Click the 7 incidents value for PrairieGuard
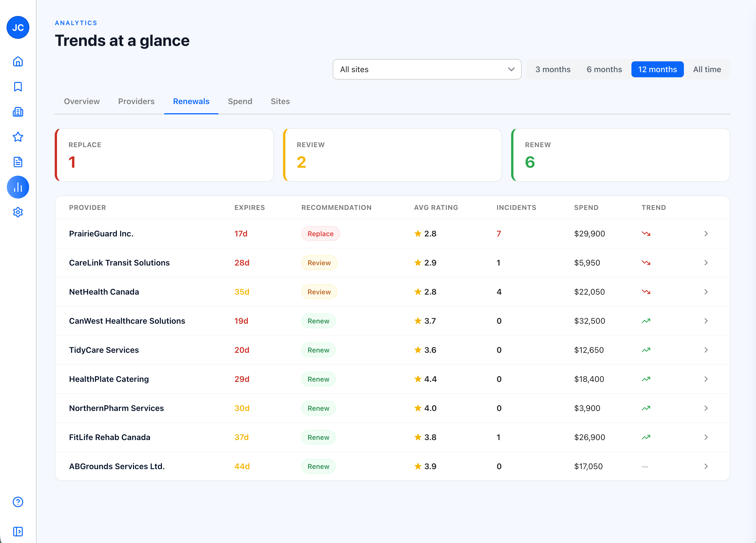This screenshot has width=756, height=543. [499, 234]
